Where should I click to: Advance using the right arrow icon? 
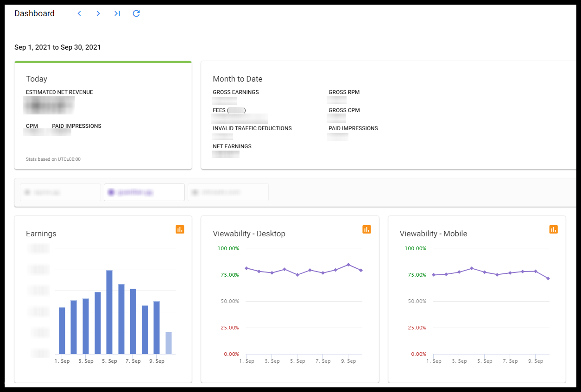point(98,13)
